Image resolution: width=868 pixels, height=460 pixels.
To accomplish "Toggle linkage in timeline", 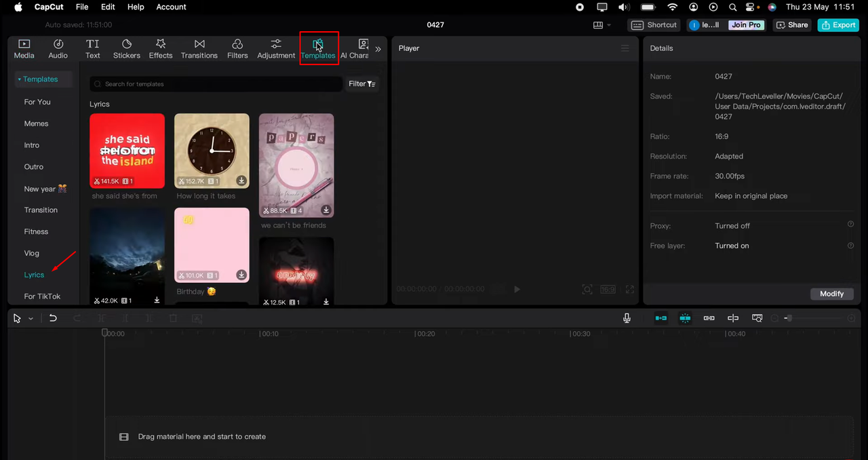I will [x=709, y=318].
